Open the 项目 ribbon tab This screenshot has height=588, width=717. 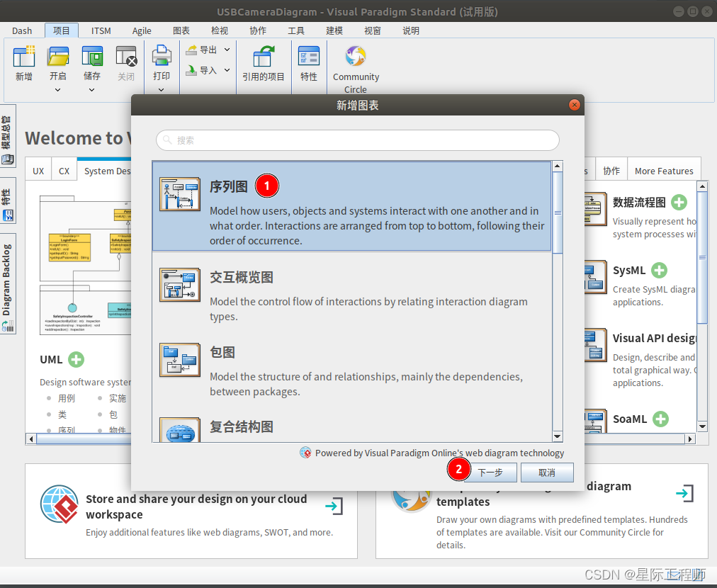coord(61,30)
